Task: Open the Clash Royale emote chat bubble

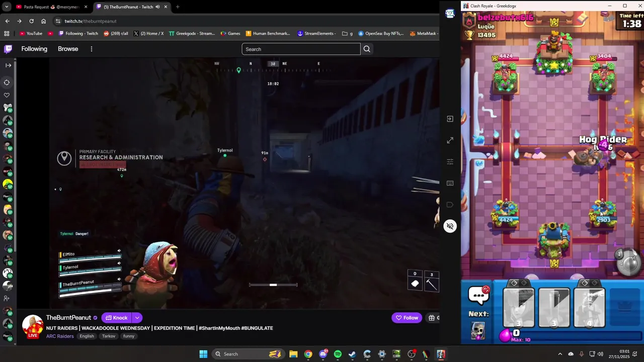Action: tap(478, 295)
